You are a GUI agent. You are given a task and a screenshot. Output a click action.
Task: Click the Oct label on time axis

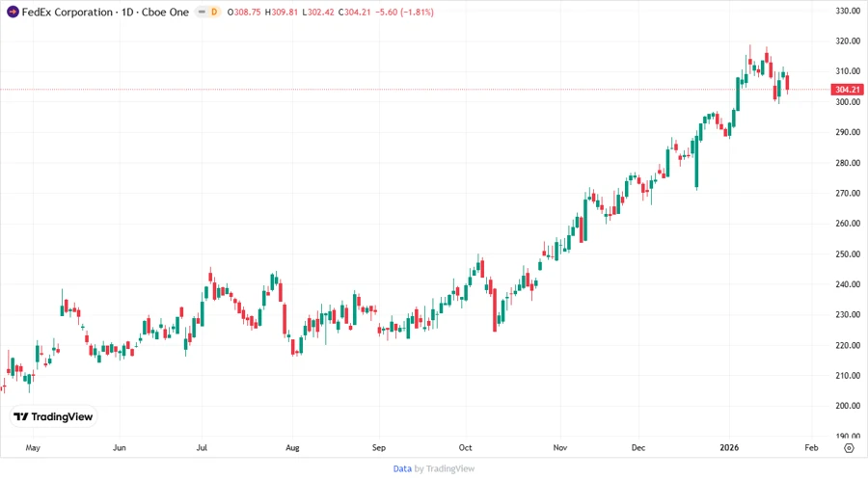pos(465,448)
